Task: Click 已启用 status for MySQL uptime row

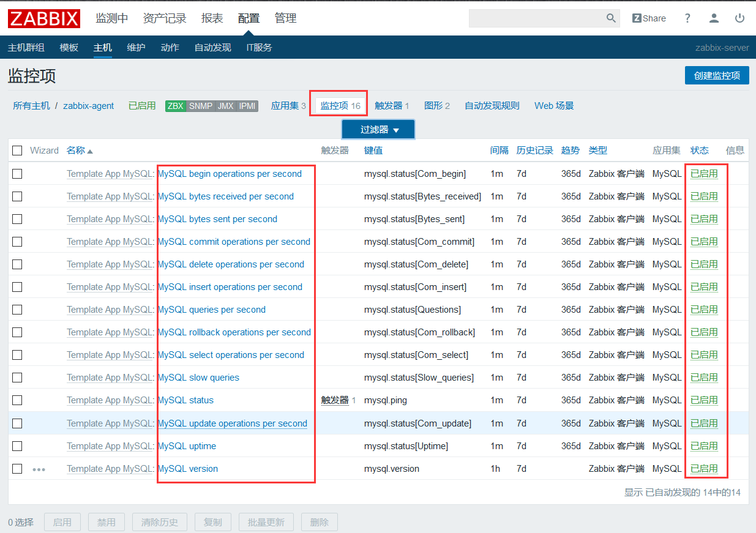Action: pyautogui.click(x=704, y=446)
